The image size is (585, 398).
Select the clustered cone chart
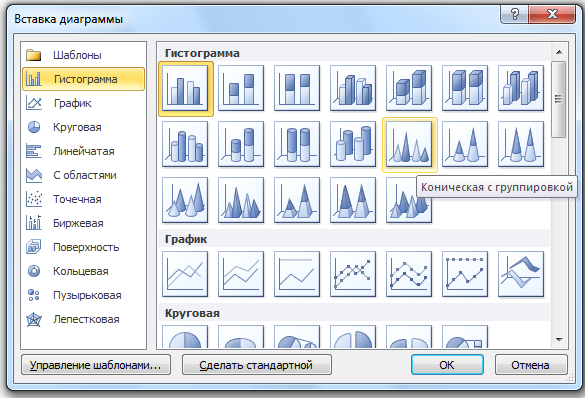point(409,144)
